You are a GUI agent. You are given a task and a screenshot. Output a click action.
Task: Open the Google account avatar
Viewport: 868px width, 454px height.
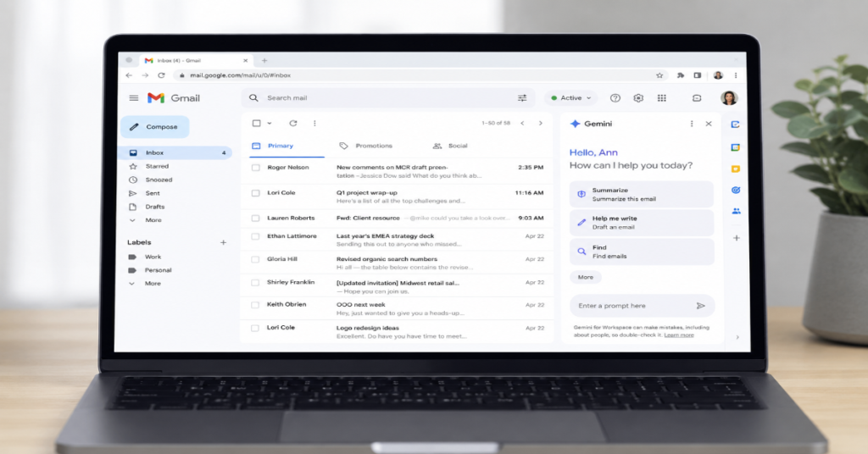point(729,98)
